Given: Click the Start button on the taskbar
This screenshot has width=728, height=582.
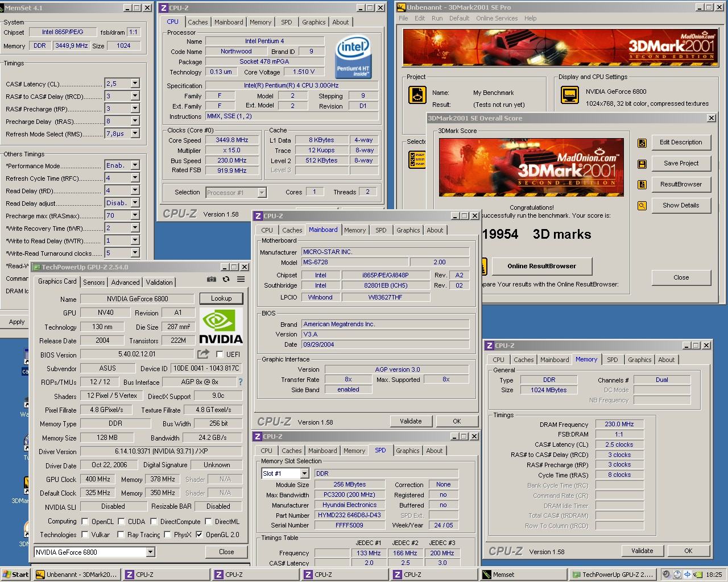Looking at the screenshot, I should (x=16, y=575).
